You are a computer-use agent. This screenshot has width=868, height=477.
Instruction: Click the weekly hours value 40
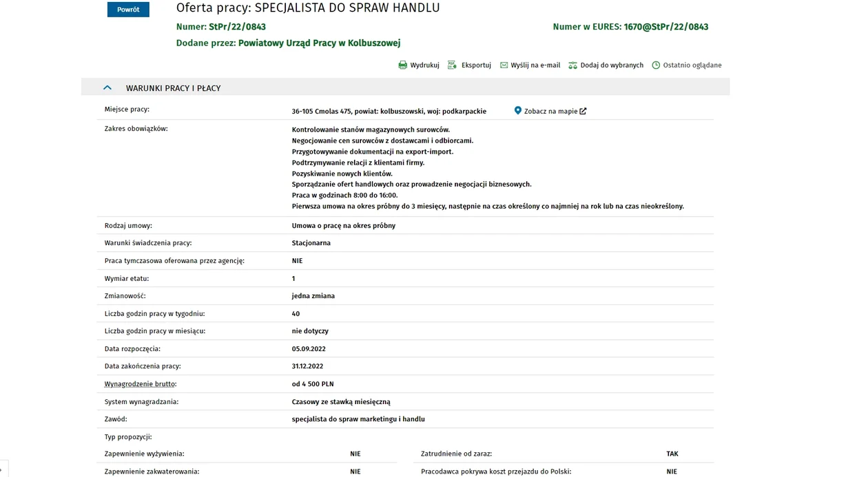click(x=296, y=314)
